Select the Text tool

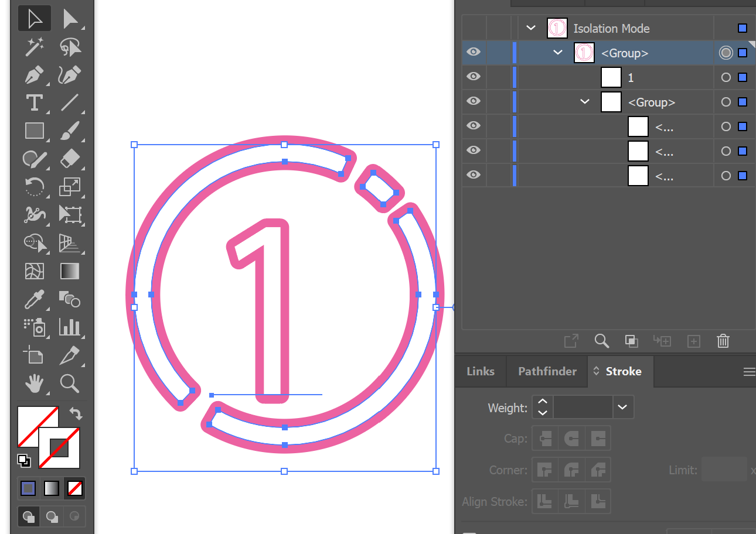(35, 103)
